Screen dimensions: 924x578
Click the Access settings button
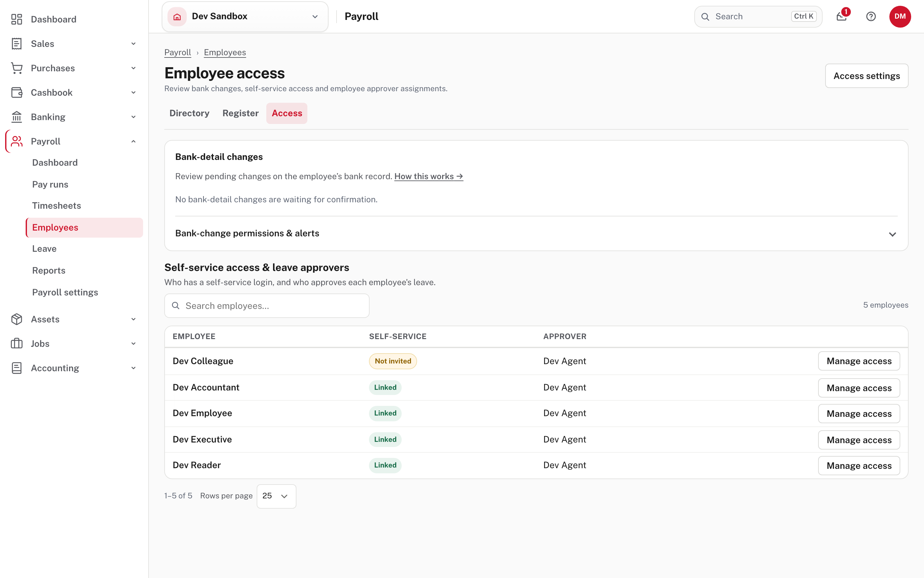[x=867, y=76]
